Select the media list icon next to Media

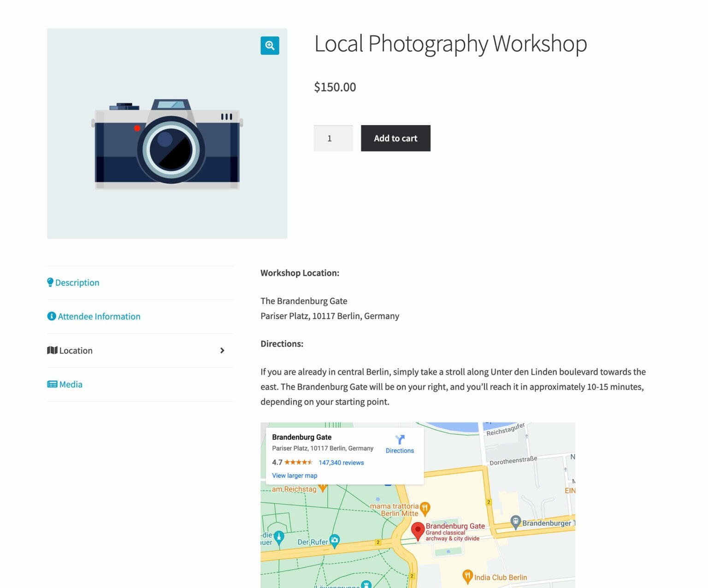click(51, 384)
